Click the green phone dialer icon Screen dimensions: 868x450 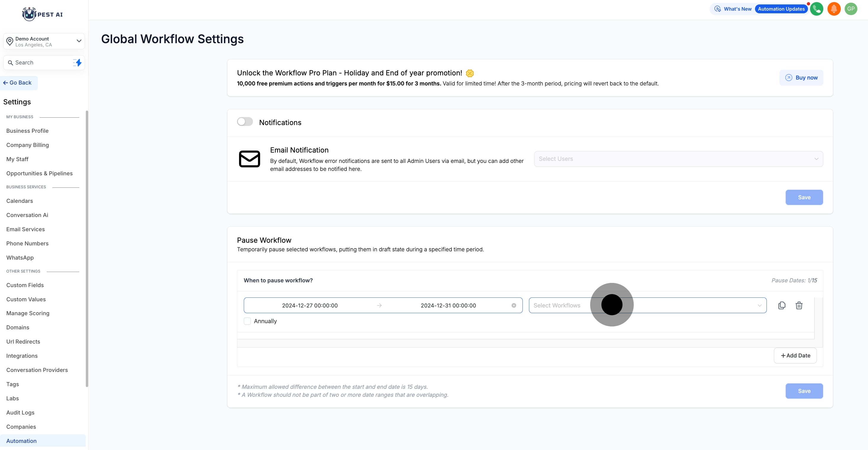817,9
